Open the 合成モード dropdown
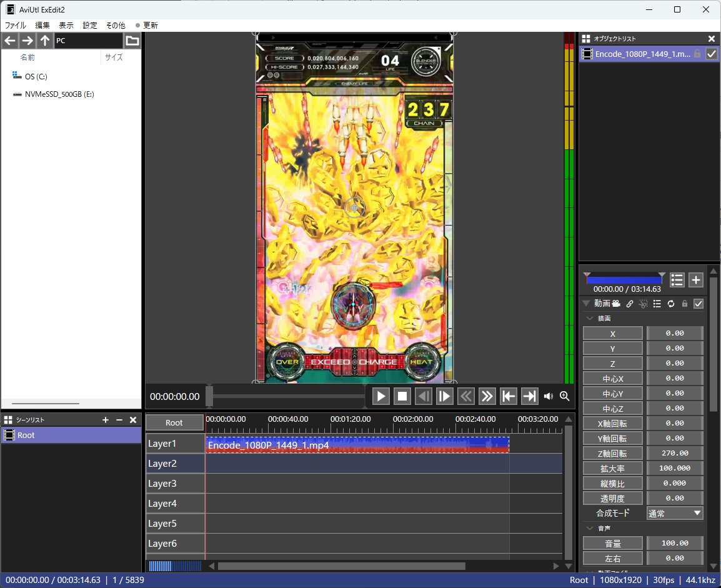Image resolution: width=721 pixels, height=588 pixels. 675,513
